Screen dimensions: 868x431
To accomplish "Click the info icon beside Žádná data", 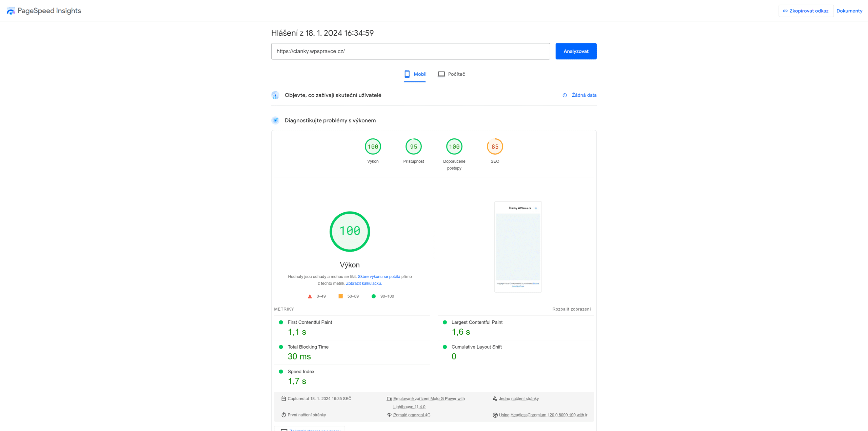I will tap(565, 95).
